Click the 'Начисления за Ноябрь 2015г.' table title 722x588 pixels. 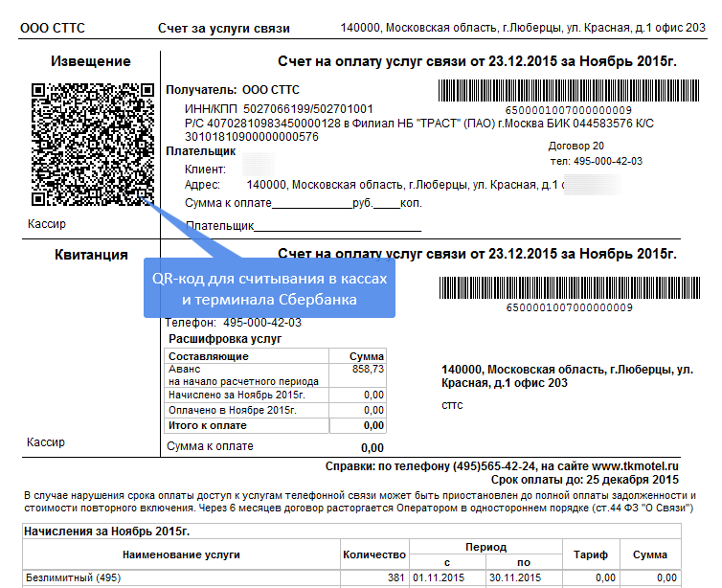pos(107,531)
